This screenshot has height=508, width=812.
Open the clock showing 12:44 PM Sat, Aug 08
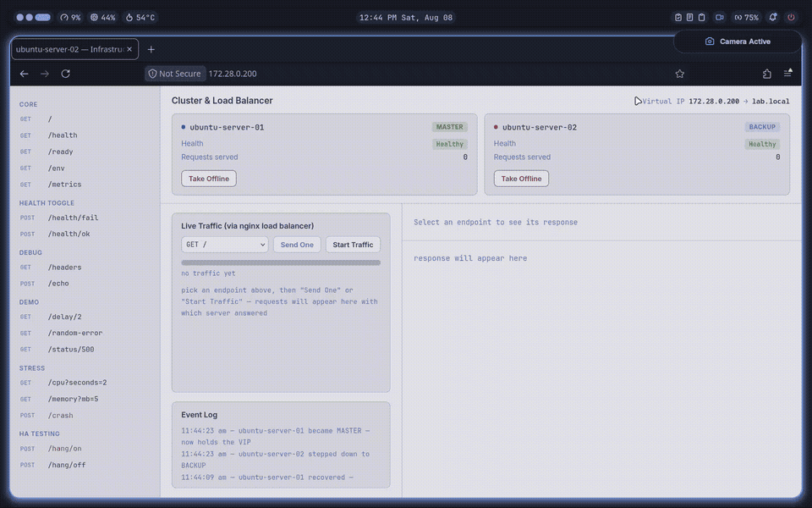click(x=406, y=17)
